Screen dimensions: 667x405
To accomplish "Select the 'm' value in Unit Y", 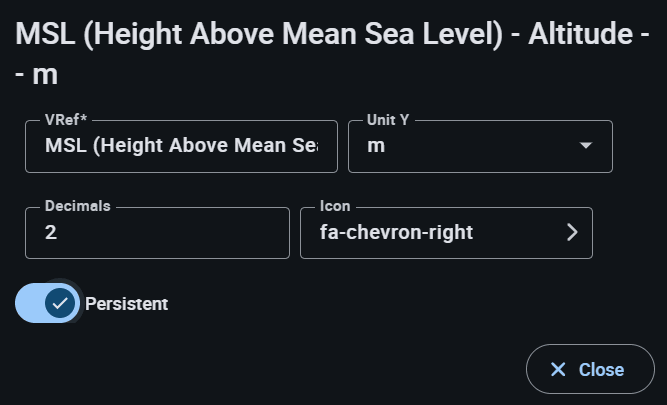I will pos(376,146).
